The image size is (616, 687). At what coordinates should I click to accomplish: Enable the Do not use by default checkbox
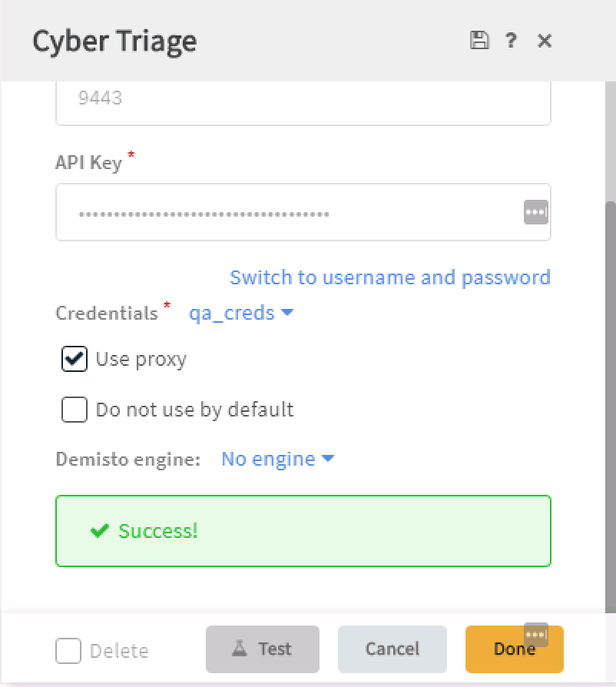tap(75, 410)
